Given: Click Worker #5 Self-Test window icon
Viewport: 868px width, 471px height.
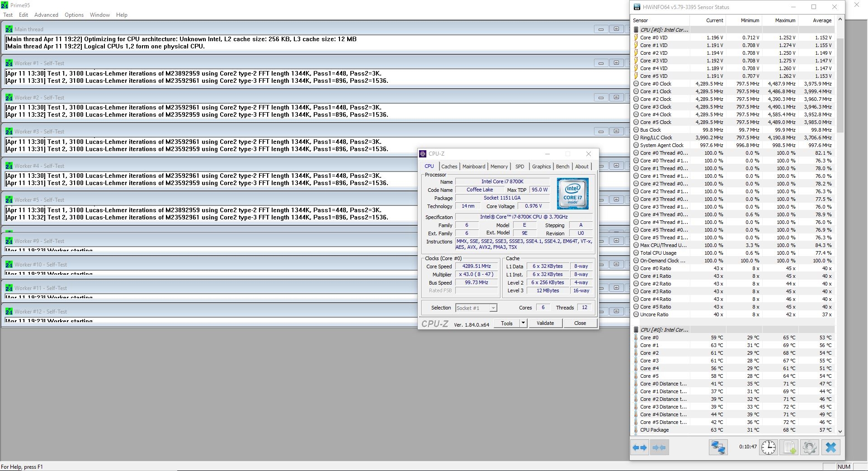Looking at the screenshot, I should [x=9, y=200].
